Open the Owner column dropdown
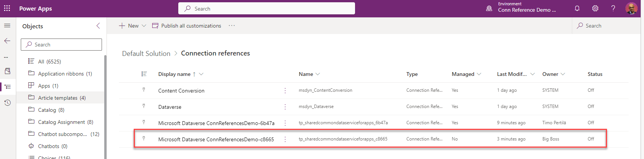Screen dimensions: 644x159 pos(563,74)
